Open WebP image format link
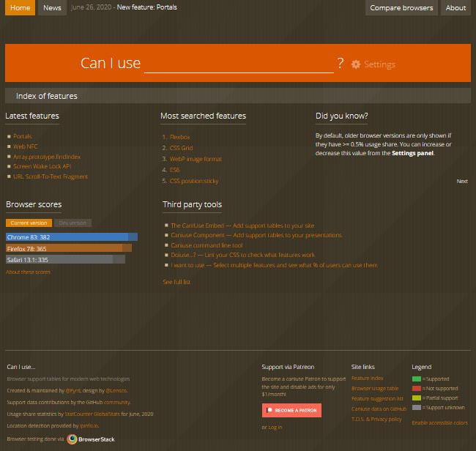 pyautogui.click(x=196, y=159)
